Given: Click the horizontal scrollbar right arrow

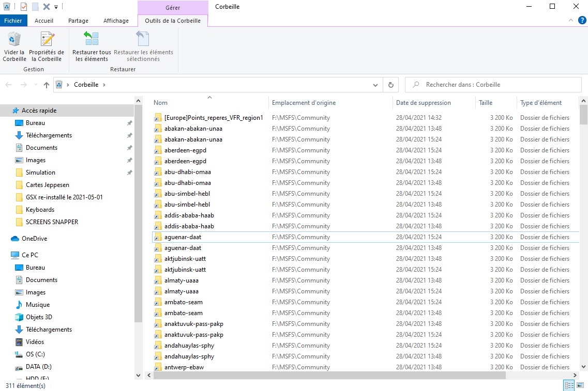Looking at the screenshot, I should (x=575, y=376).
